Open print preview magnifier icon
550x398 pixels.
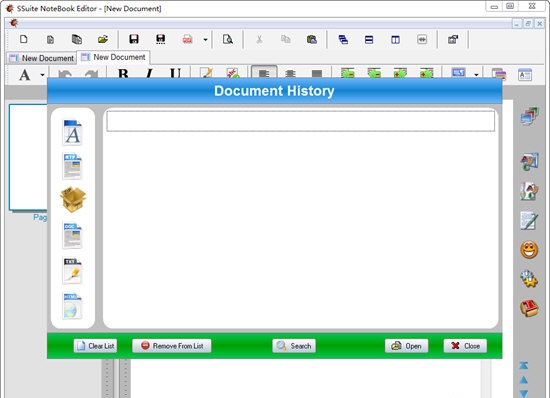[228, 39]
